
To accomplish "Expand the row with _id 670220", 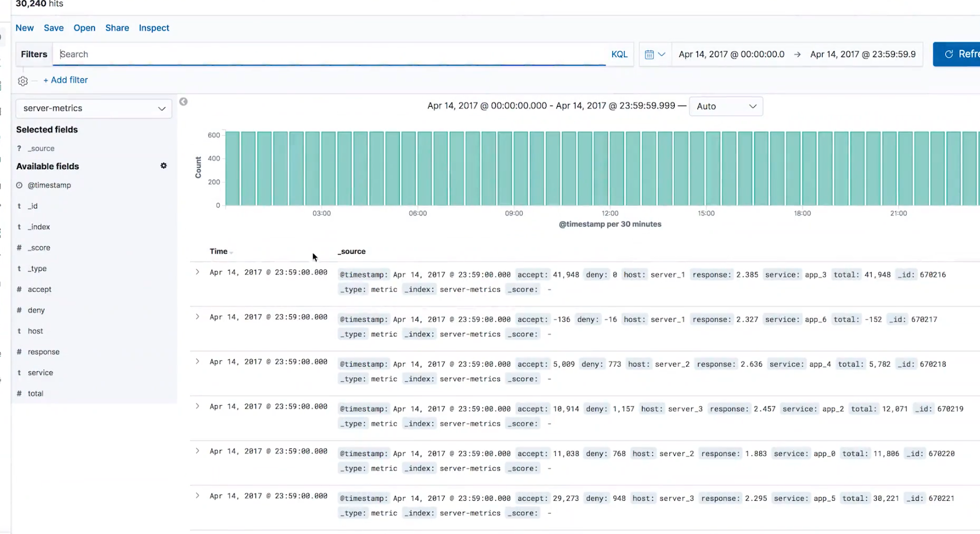I will click(198, 451).
